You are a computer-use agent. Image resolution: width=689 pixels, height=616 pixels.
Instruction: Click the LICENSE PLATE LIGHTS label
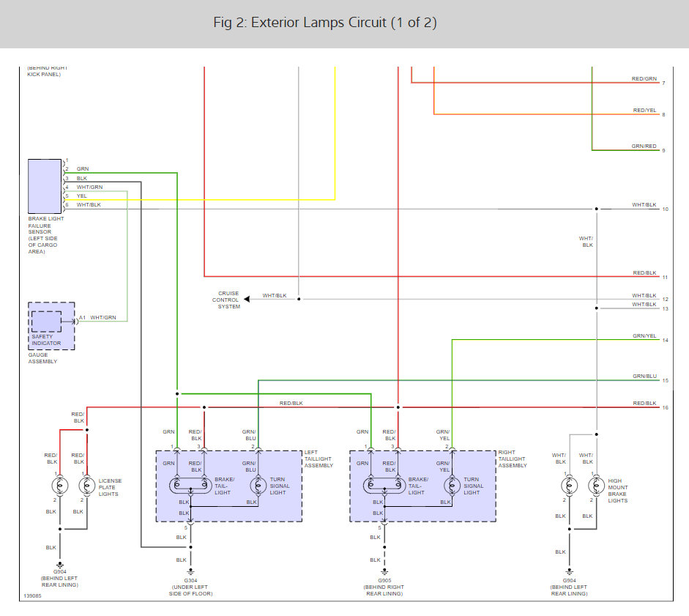coord(110,487)
